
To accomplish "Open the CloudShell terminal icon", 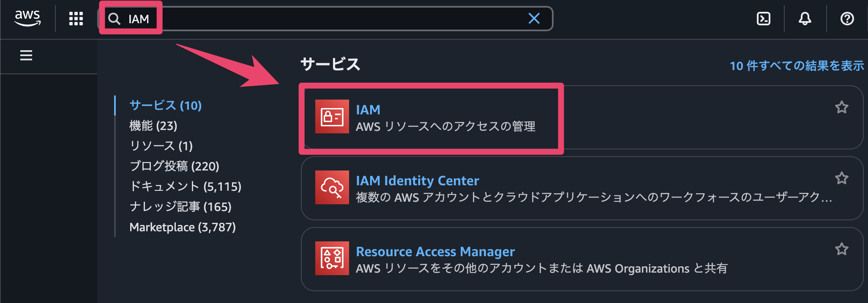I will [763, 19].
